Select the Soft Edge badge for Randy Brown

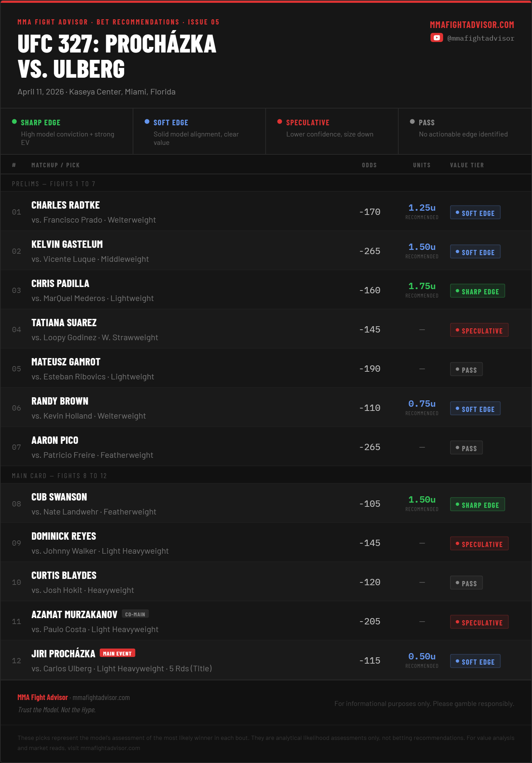click(x=475, y=408)
